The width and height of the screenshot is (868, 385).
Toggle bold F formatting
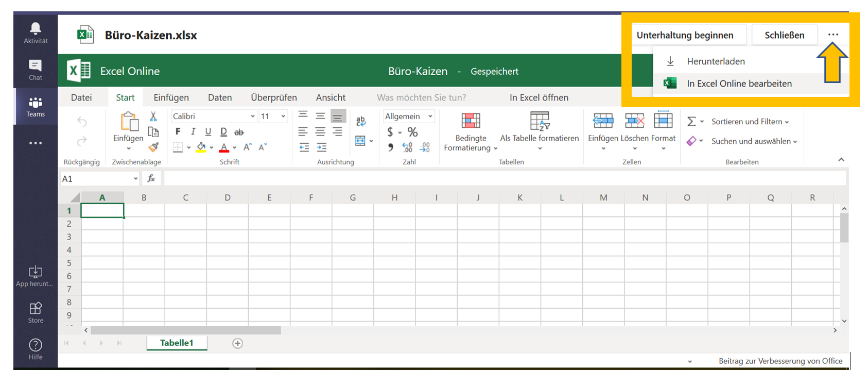178,132
